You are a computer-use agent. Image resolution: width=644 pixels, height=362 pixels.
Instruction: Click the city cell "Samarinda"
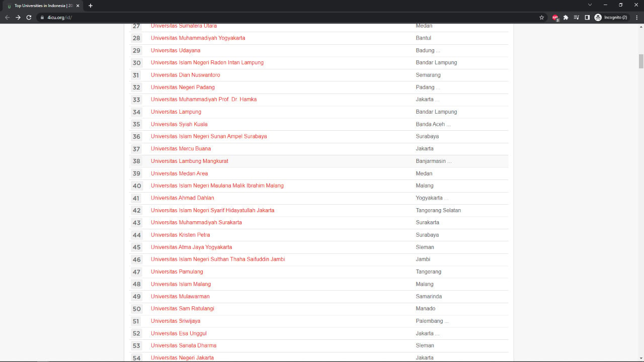point(429,296)
